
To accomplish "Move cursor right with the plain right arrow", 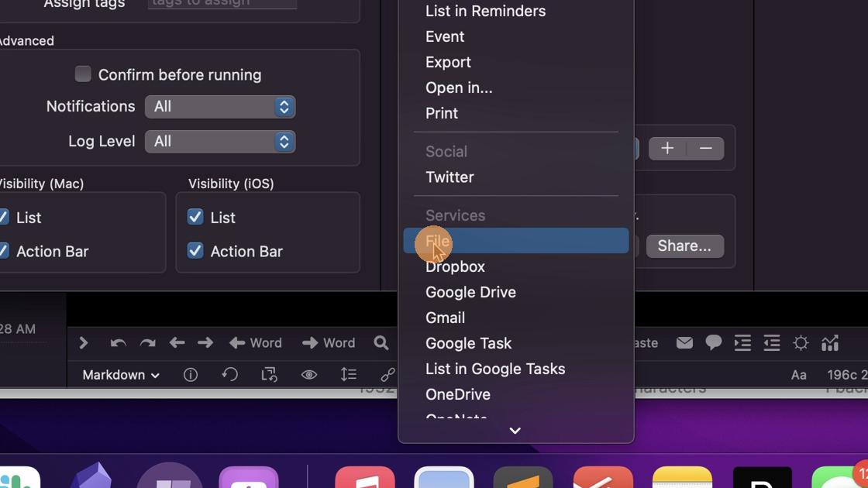I will 205,343.
